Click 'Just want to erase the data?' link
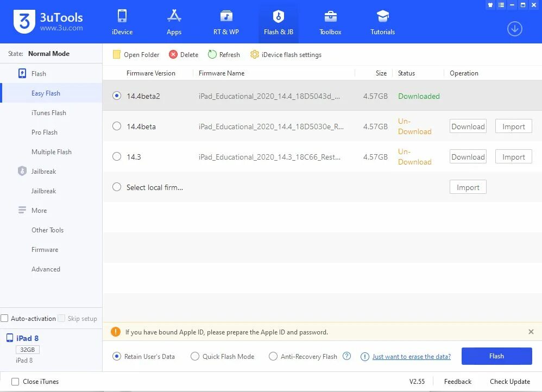The image size is (542, 392). point(411,356)
